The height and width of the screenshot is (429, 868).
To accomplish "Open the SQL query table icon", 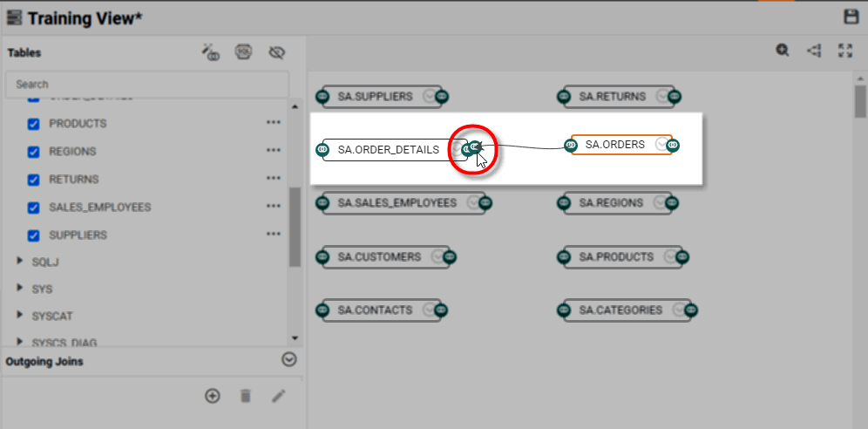I will [244, 52].
